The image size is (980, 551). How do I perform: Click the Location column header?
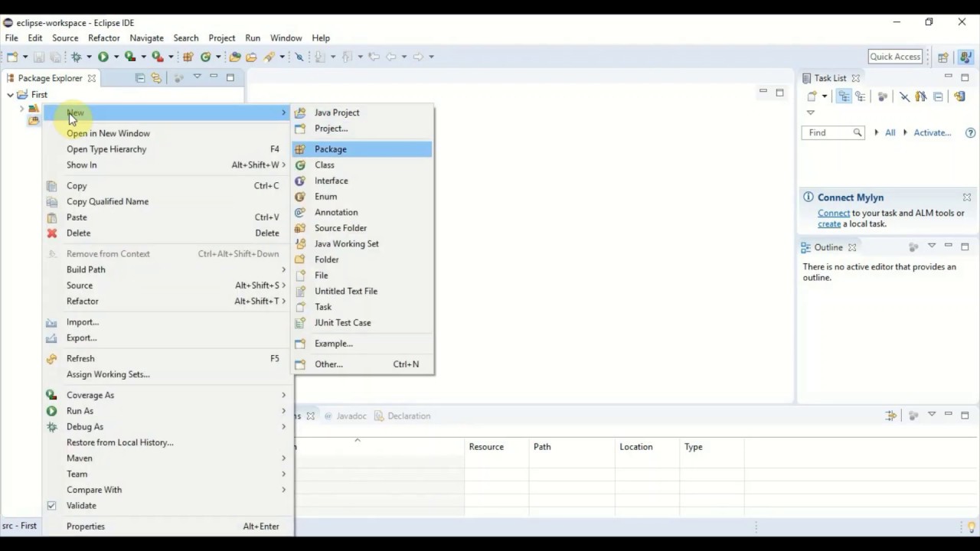click(648, 447)
